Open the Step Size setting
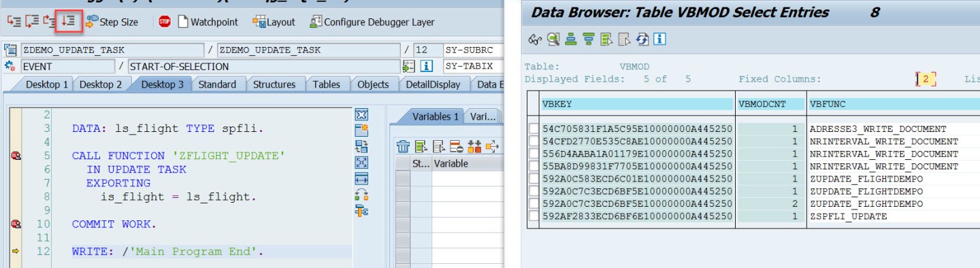This screenshot has width=980, height=268. click(112, 22)
